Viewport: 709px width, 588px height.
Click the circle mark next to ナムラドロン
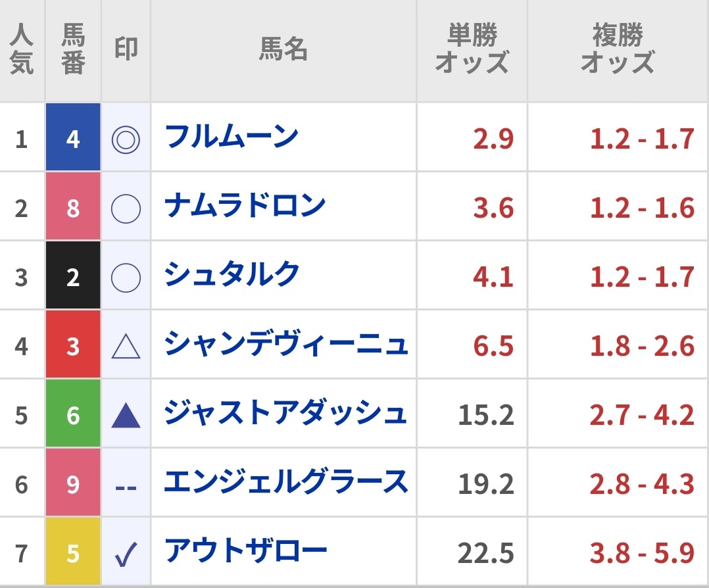(x=126, y=208)
